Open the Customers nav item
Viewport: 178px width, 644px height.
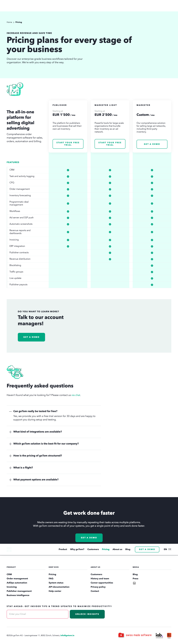(93, 549)
